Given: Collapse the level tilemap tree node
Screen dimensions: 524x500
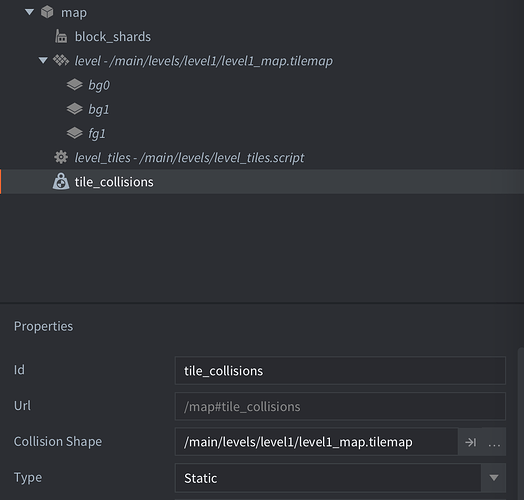Looking at the screenshot, I should (43, 60).
